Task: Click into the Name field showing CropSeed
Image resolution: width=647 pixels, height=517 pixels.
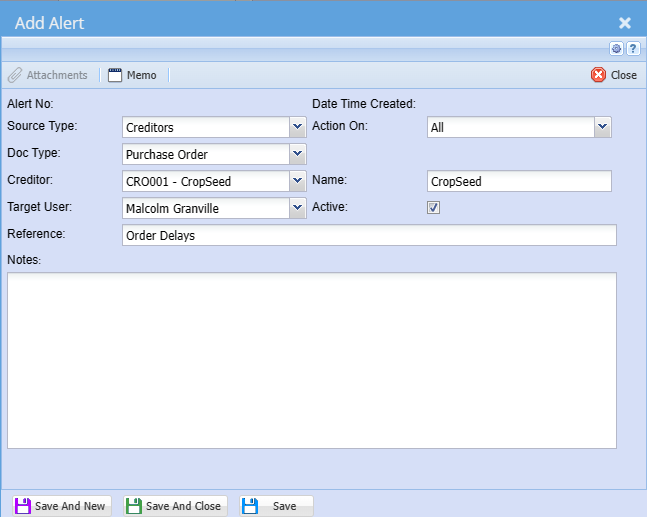Action: 518,181
